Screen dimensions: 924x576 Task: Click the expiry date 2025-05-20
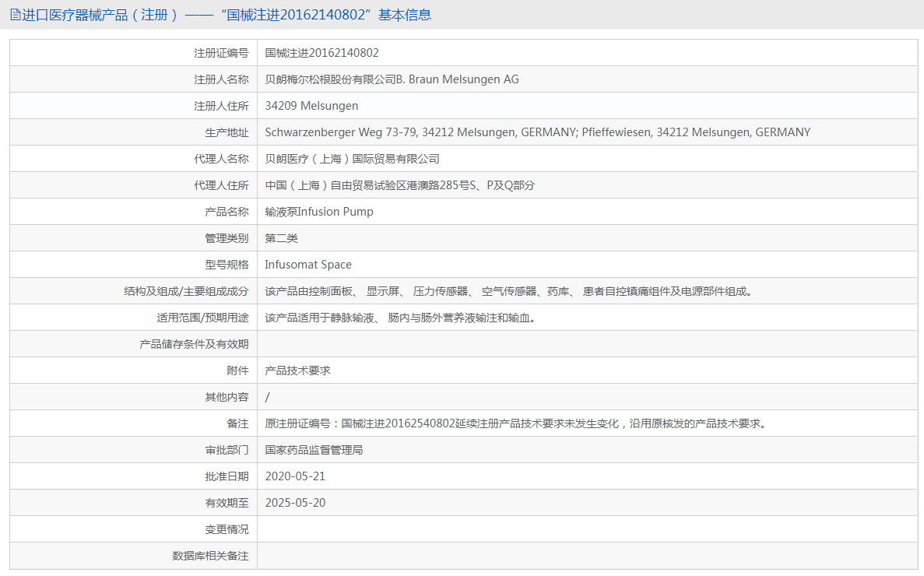coord(295,503)
